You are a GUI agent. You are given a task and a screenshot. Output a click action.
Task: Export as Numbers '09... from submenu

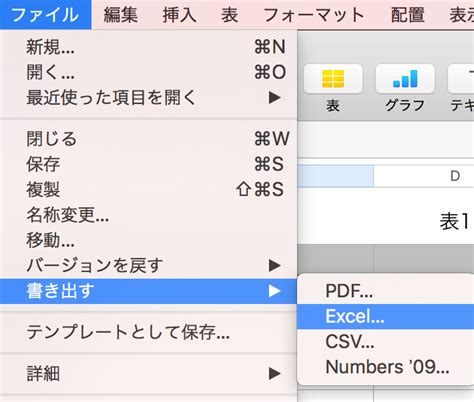386,367
